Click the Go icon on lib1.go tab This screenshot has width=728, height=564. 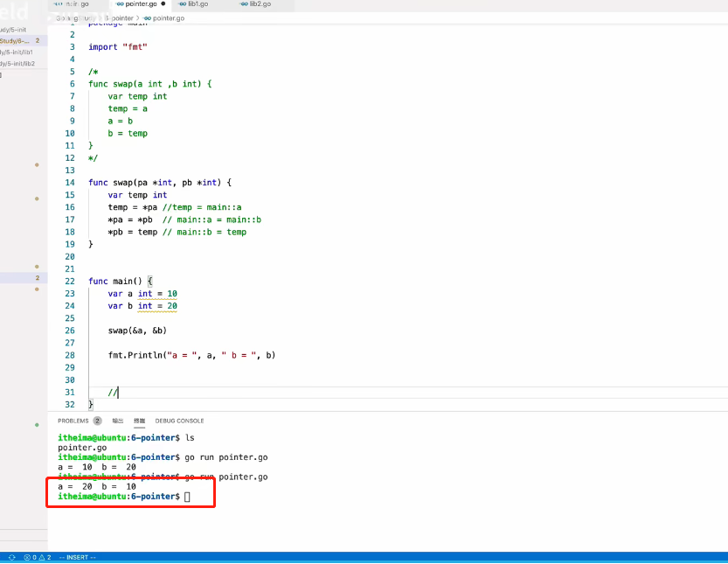click(x=182, y=4)
